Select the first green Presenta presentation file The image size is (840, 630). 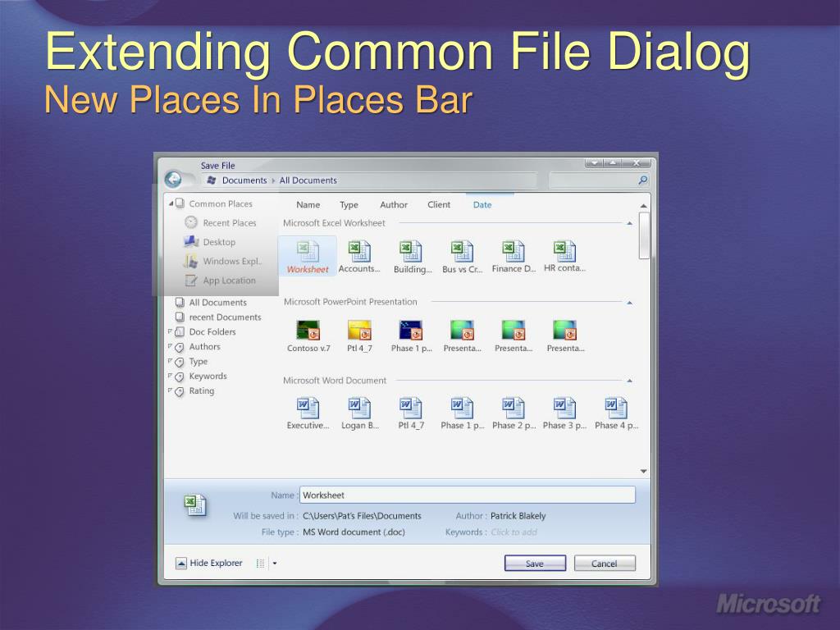pyautogui.click(x=463, y=336)
